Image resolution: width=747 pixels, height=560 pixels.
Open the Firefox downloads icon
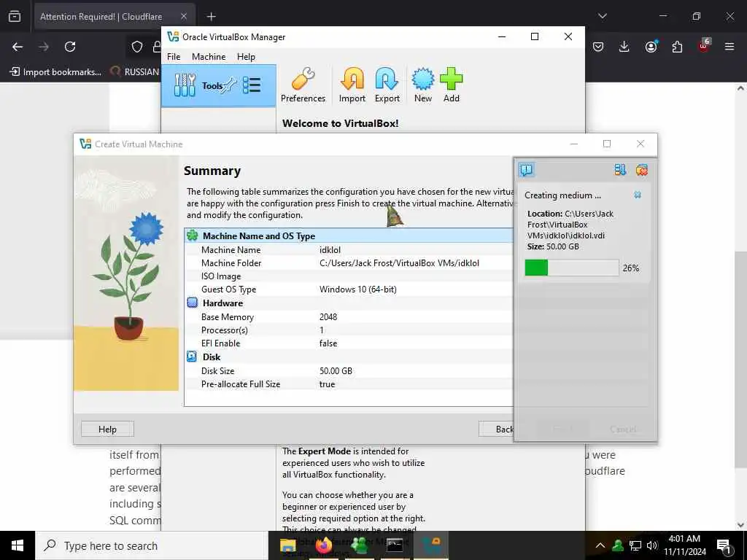click(624, 47)
